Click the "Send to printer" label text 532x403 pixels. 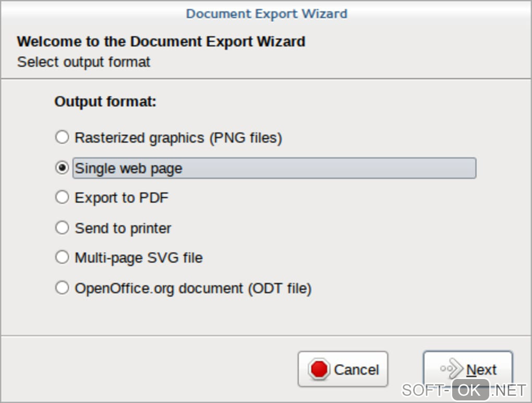click(123, 228)
